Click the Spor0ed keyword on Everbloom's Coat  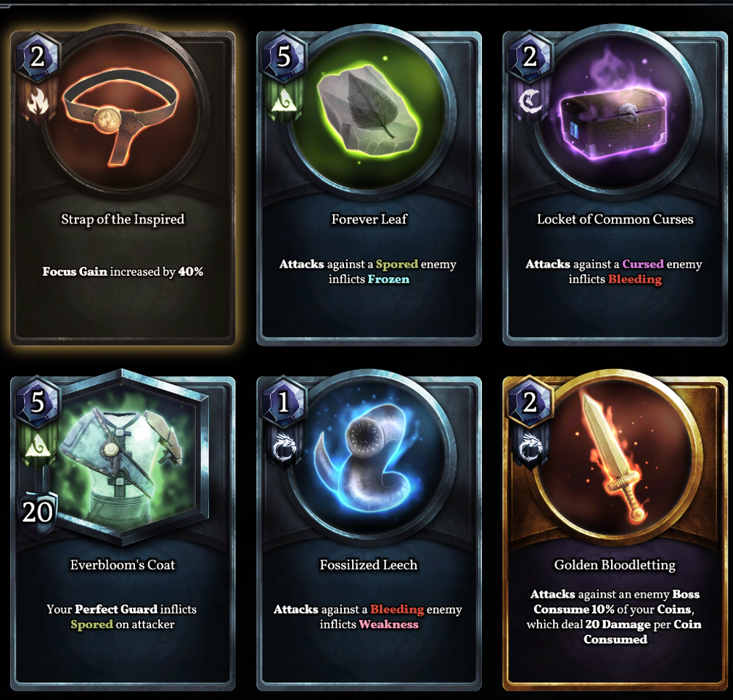pos(91,624)
